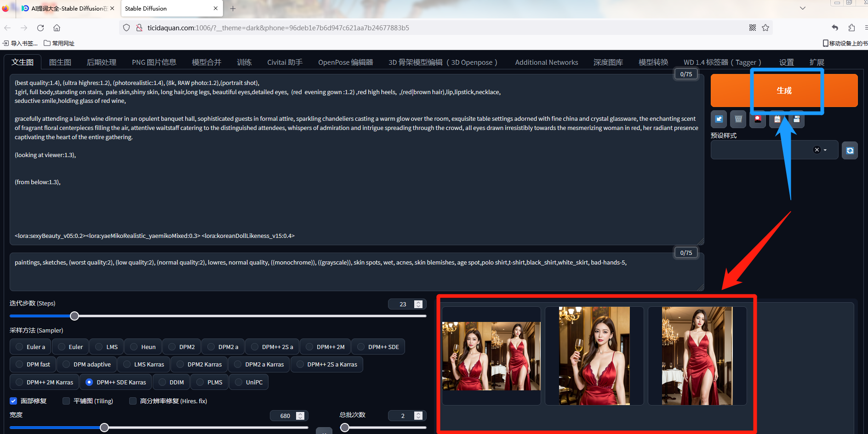Click the red picture extra-networks icon
The image size is (868, 434).
(758, 119)
